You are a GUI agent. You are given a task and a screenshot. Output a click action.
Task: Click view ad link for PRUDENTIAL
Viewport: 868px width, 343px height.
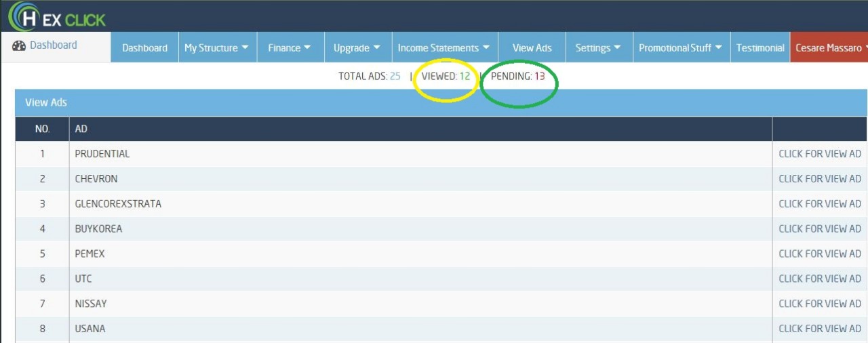click(x=819, y=154)
